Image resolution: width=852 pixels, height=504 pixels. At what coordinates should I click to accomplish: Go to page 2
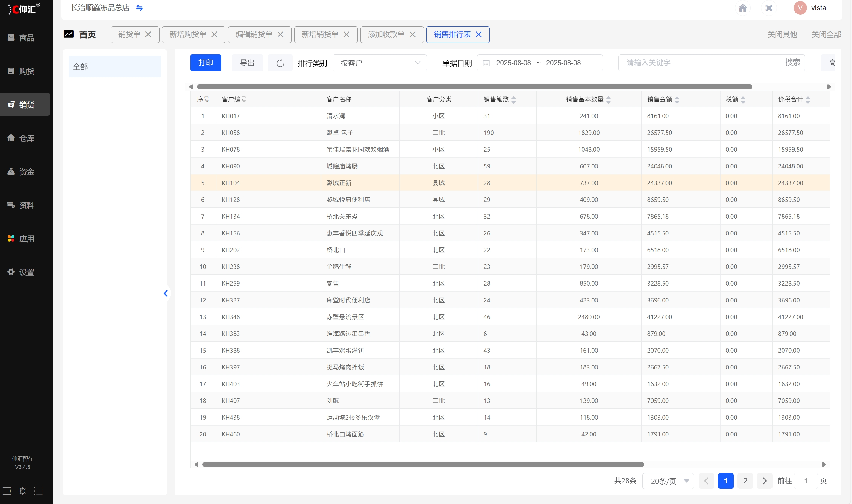(x=745, y=481)
